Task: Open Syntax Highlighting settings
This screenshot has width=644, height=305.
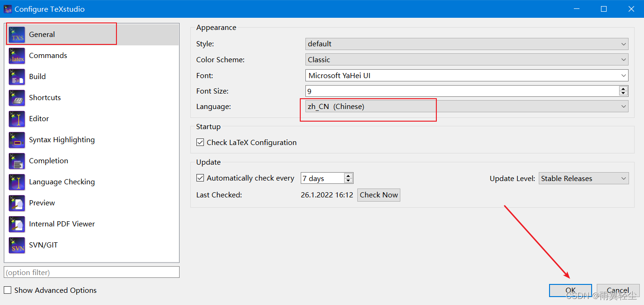Action: pos(92,140)
